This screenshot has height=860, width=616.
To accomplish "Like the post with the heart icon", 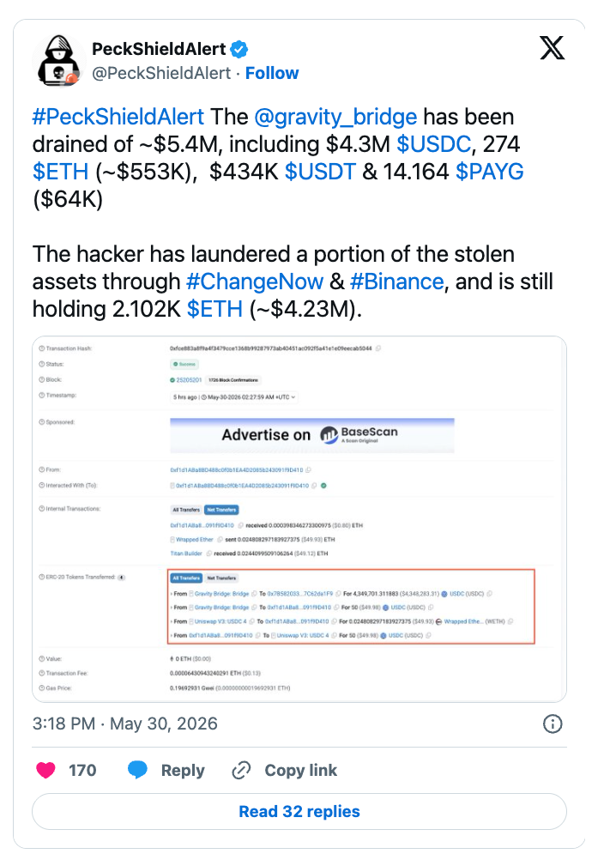I will pyautogui.click(x=45, y=770).
